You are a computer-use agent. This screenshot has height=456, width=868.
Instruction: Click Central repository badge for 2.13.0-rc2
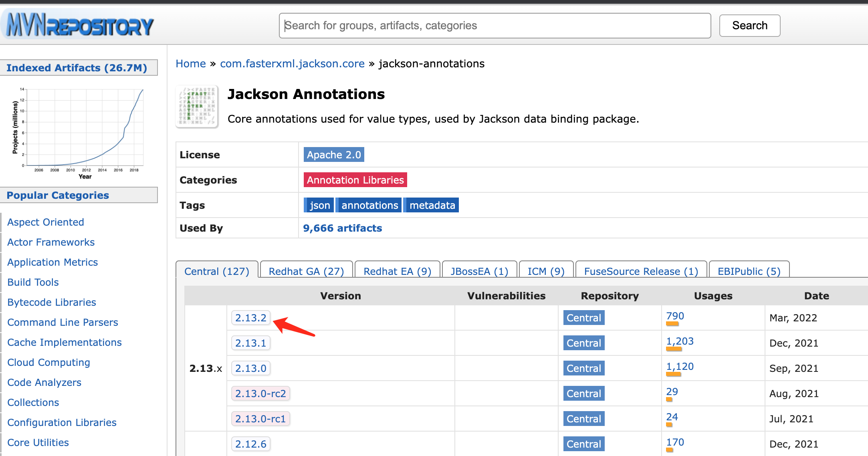coord(584,393)
